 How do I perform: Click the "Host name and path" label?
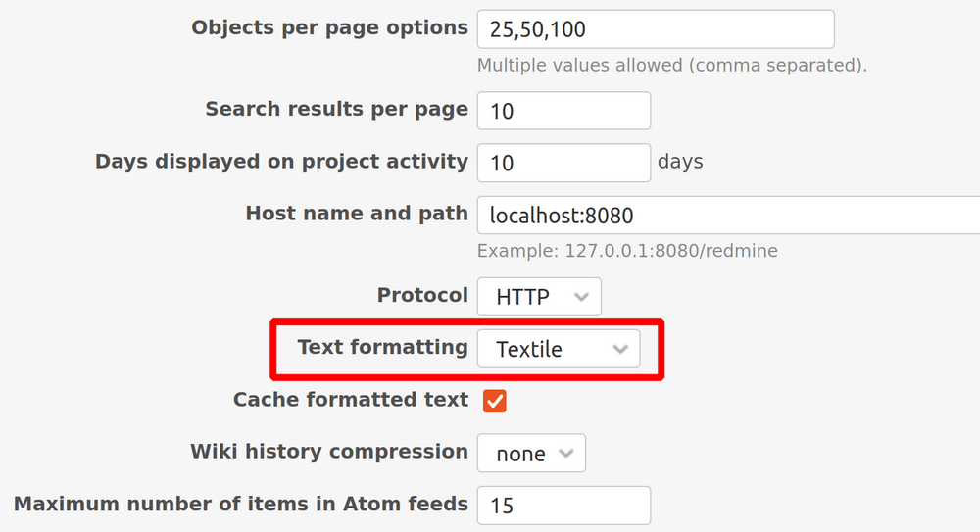coord(357,214)
